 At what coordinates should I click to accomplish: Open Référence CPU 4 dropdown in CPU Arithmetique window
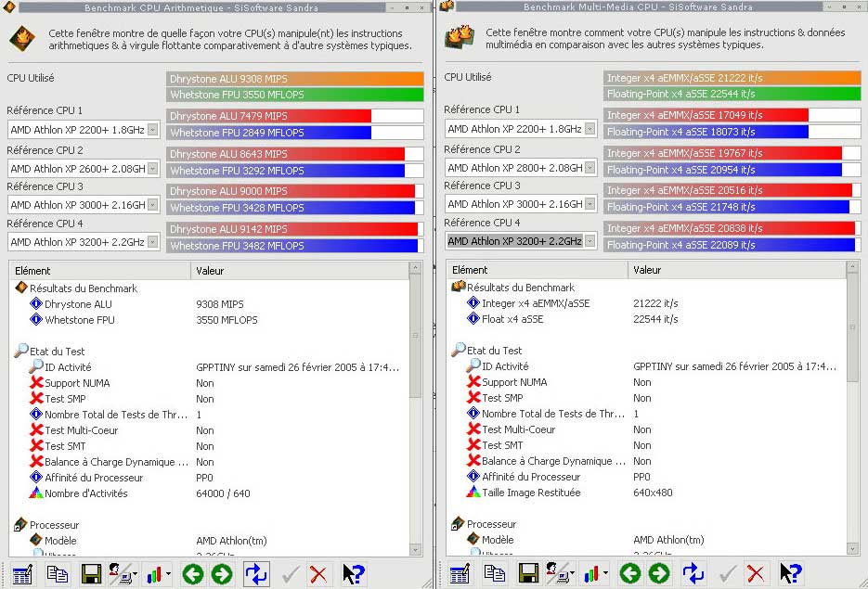153,242
